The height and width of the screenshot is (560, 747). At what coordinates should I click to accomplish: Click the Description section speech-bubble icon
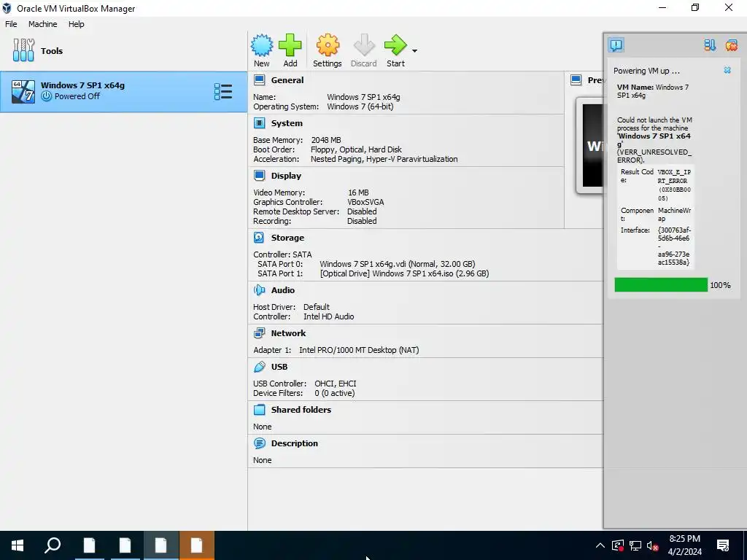pos(259,443)
